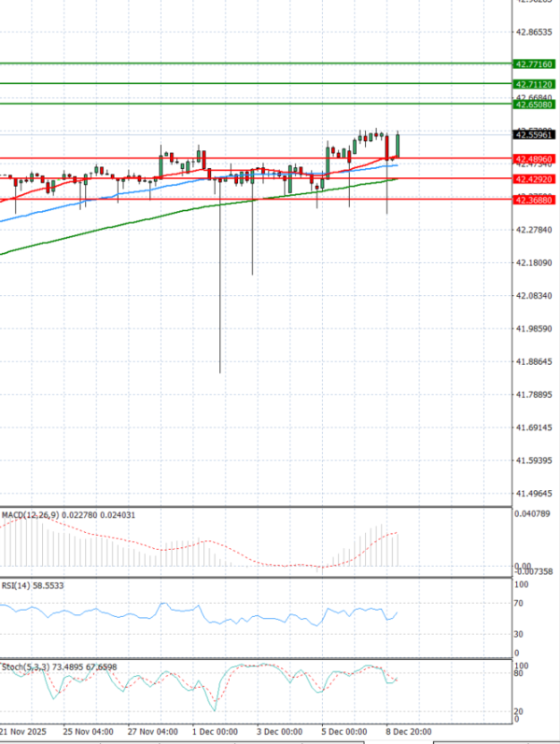Select the 42.08340 price scale label

point(534,296)
